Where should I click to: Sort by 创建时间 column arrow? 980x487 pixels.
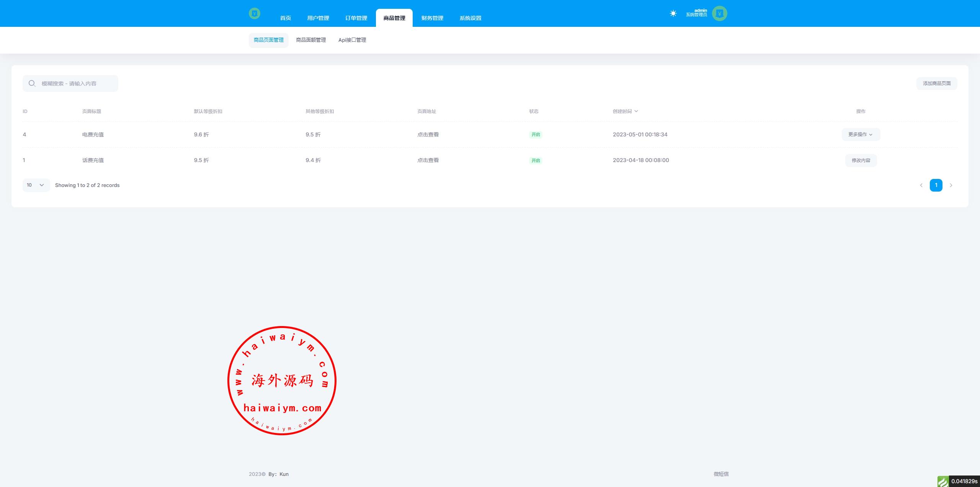pyautogui.click(x=636, y=111)
